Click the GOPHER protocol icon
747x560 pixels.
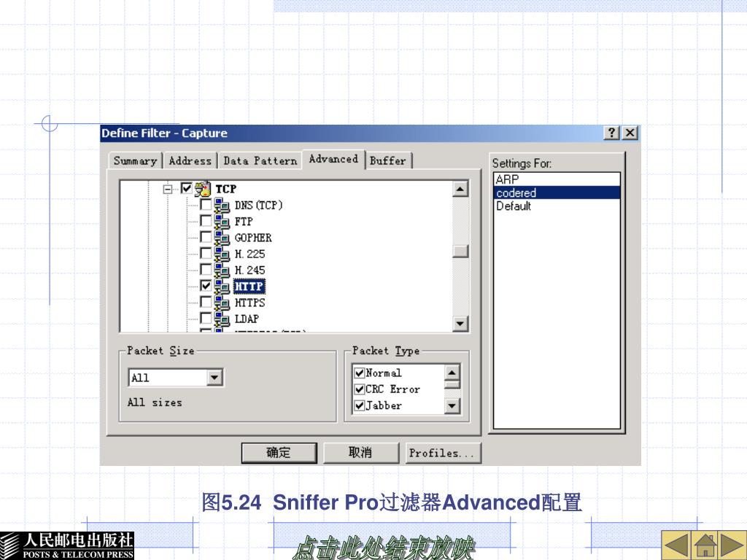tap(222, 238)
